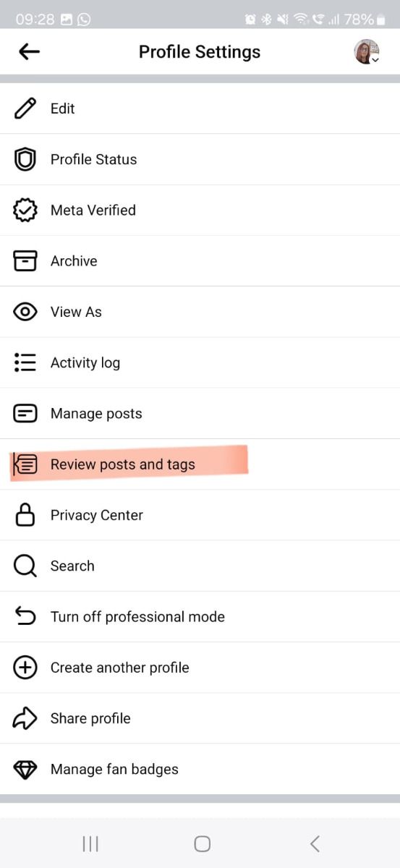This screenshot has height=868, width=400.
Task: Open WhatsApp notification in status bar
Action: coord(84,20)
